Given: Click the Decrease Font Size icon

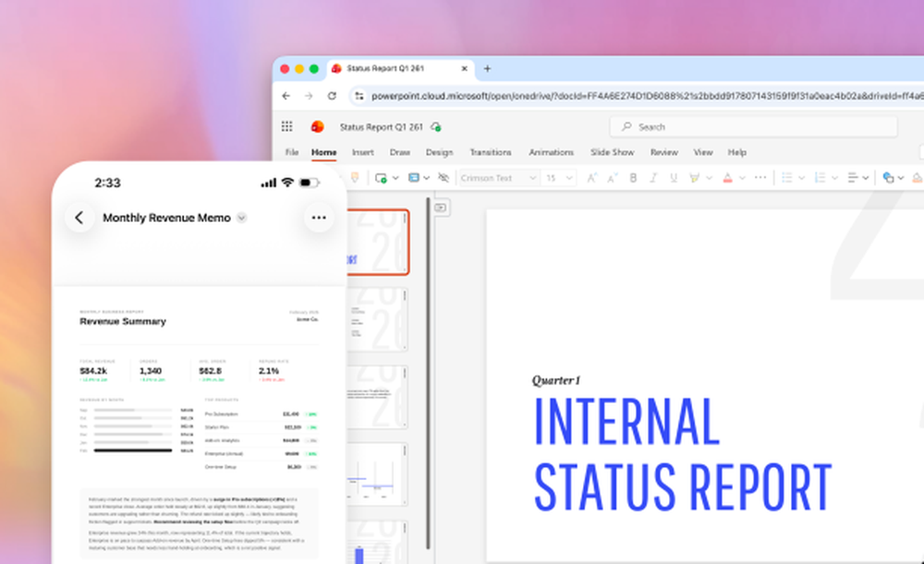Looking at the screenshot, I should coord(612,178).
